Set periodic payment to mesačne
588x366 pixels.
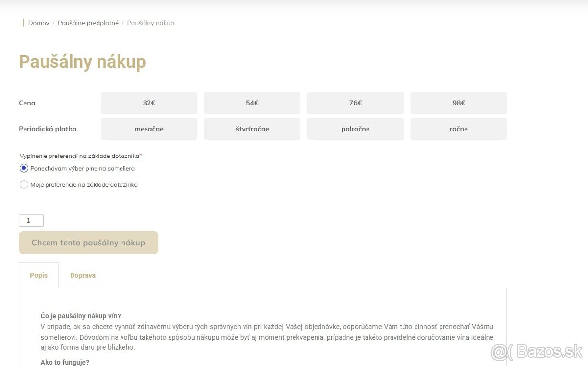pos(149,129)
